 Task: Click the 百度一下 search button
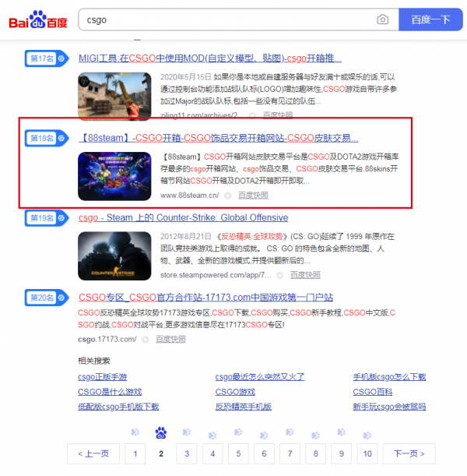click(430, 19)
